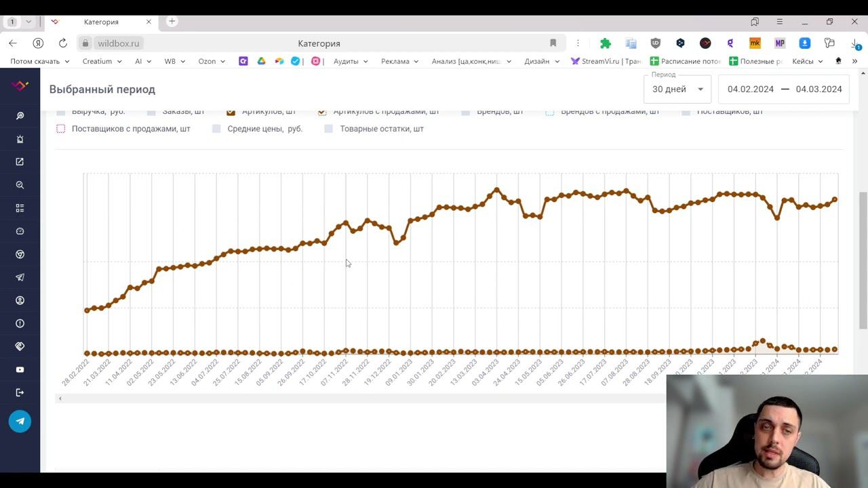Viewport: 868px width, 488px height.
Task: Click the logout icon in sidebar
Action: click(20, 392)
